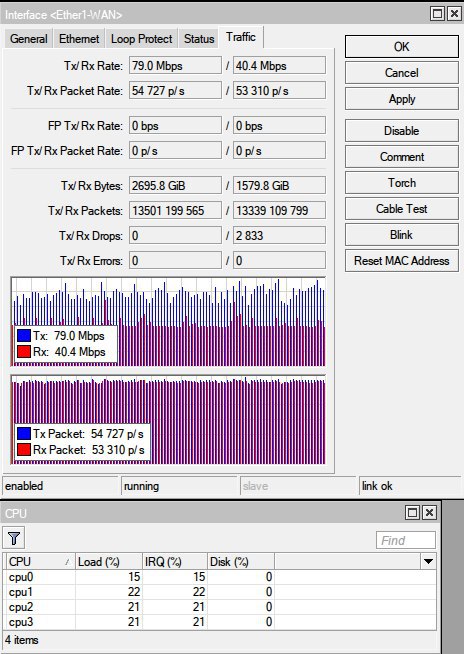Image resolution: width=464 pixels, height=654 pixels.
Task: Switch to the Loop Protect tab
Action: coord(141,39)
